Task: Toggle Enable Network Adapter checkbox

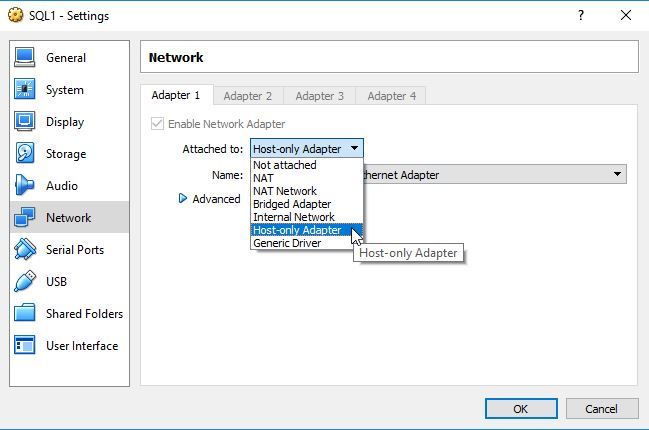Action: [x=157, y=124]
